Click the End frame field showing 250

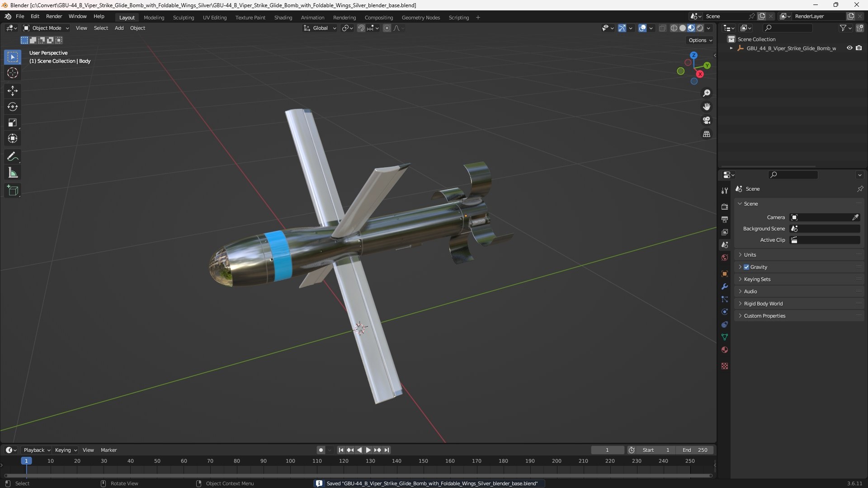(695, 450)
